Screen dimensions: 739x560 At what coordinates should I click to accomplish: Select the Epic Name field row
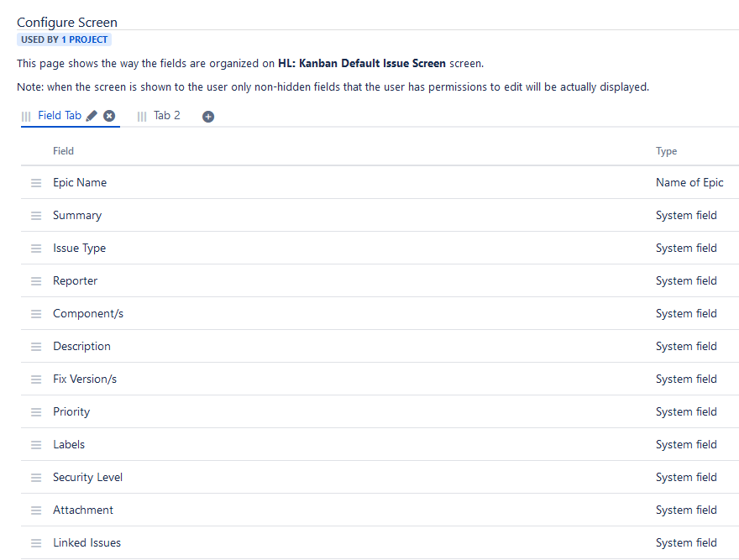point(80,182)
